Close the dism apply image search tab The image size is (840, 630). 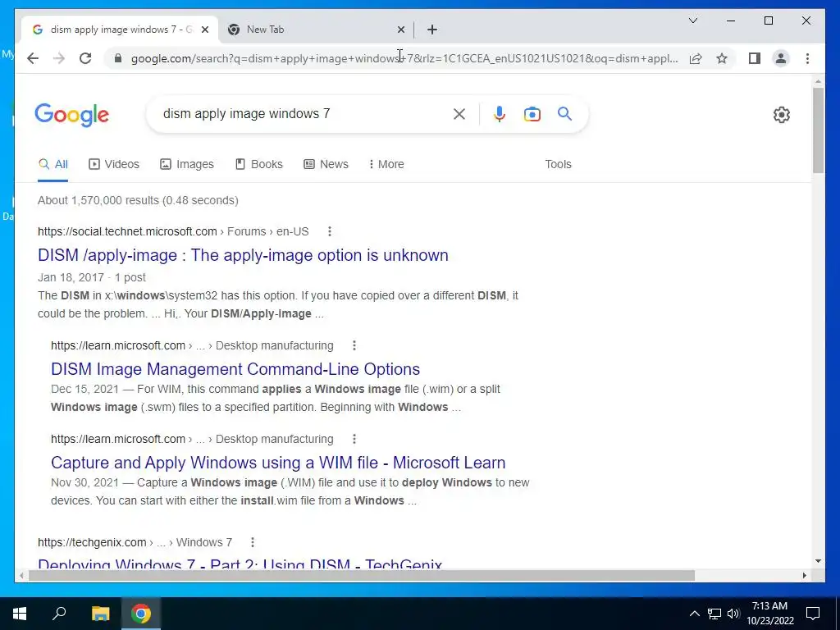(204, 30)
